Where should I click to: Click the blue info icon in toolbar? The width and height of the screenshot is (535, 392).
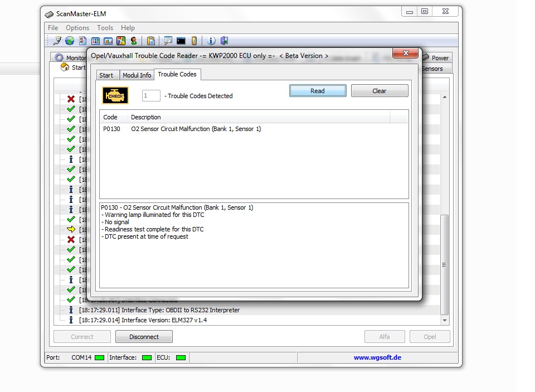[211, 41]
